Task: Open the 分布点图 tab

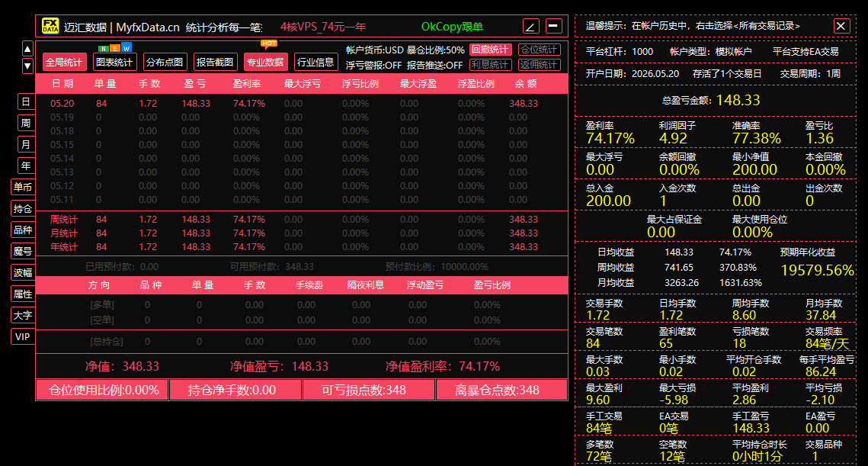Action: pyautogui.click(x=165, y=62)
